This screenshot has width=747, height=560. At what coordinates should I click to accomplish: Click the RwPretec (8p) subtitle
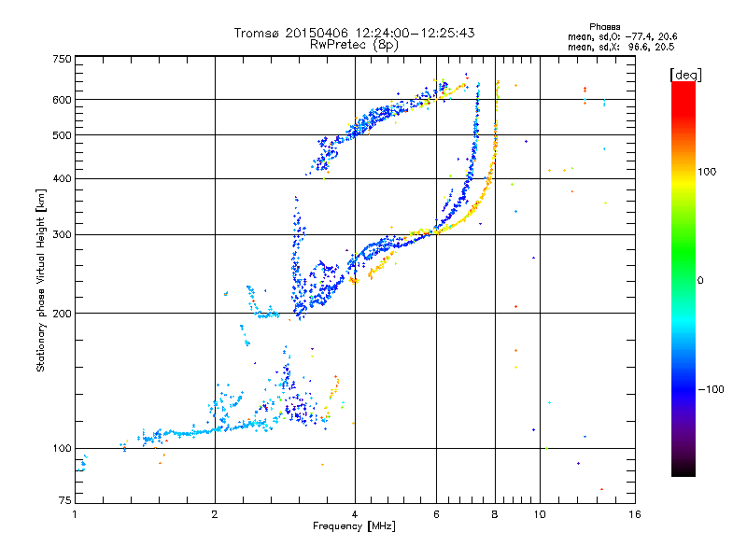click(355, 45)
